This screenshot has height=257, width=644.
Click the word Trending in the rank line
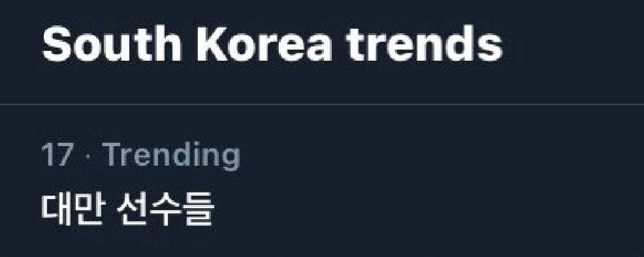(171, 156)
